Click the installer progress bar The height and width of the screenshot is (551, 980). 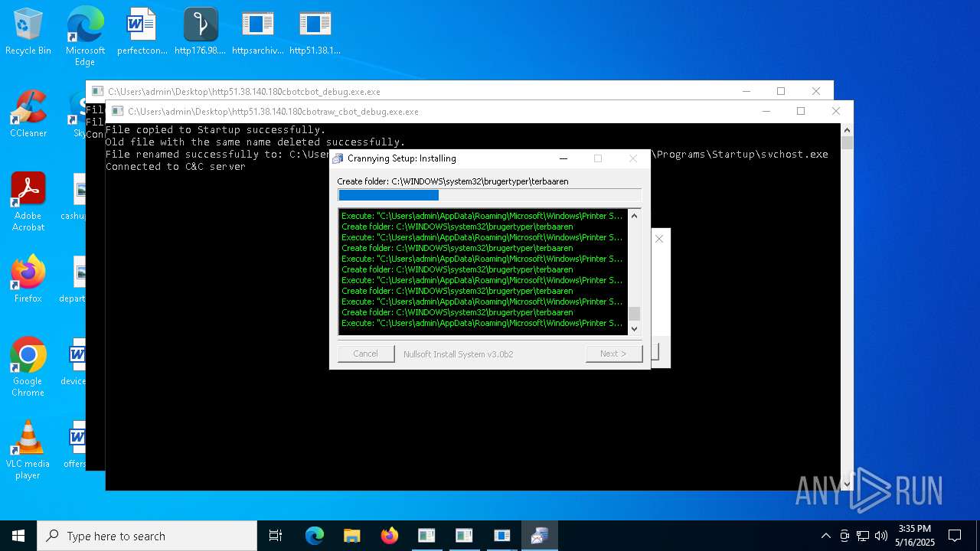click(489, 195)
